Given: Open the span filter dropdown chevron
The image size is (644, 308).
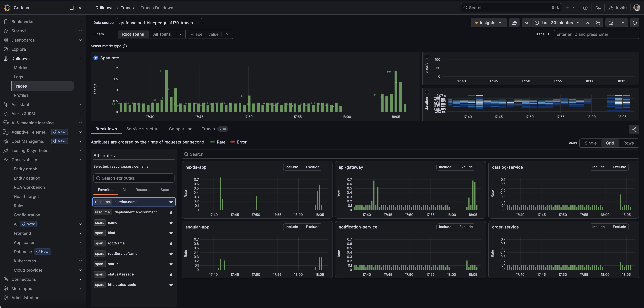Looking at the screenshot, I should click(181, 34).
